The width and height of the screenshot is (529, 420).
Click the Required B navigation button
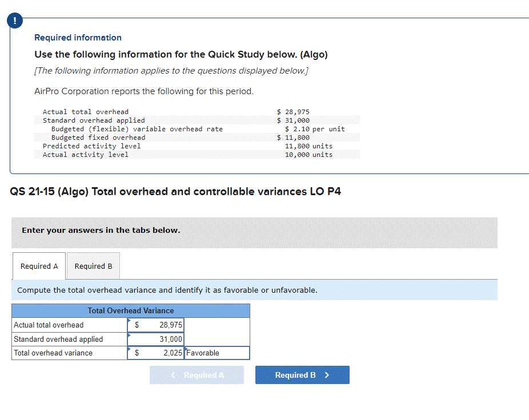302,375
